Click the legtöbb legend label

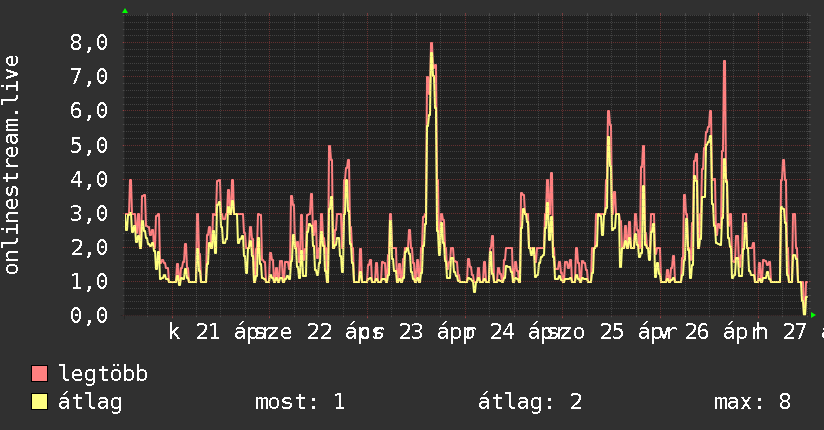click(x=103, y=374)
